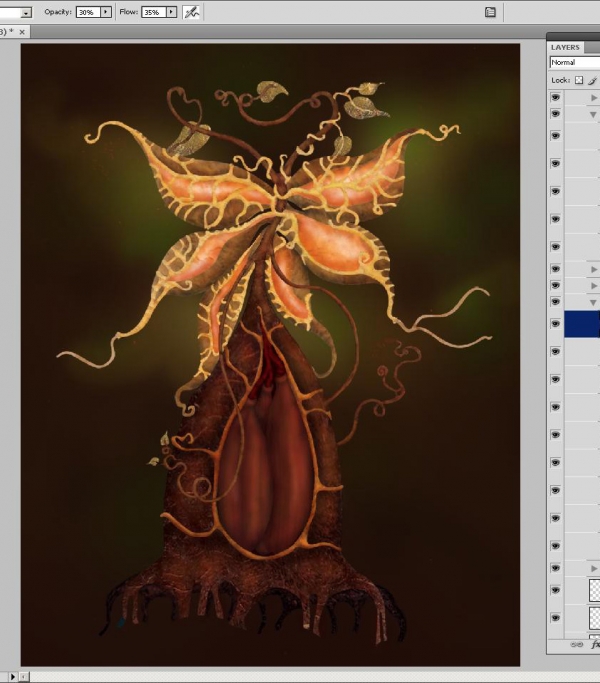The image size is (600, 683).
Task: Click the link layers icon
Action: tap(576, 645)
